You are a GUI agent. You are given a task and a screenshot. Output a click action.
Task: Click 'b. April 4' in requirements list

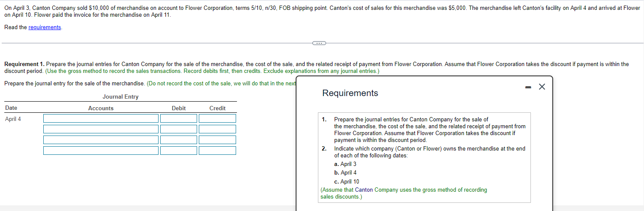pos(345,173)
